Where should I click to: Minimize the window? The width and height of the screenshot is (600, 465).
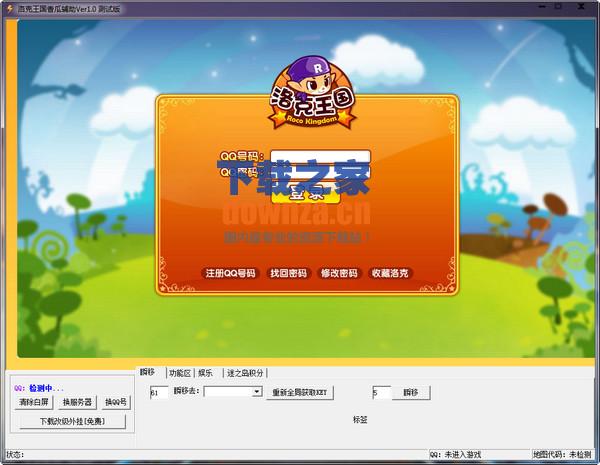[542, 7]
